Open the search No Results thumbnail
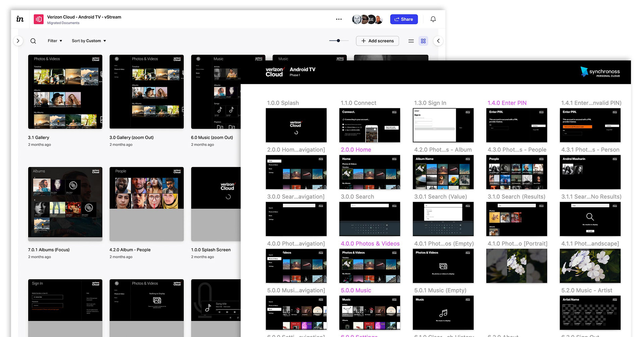 tap(590, 219)
